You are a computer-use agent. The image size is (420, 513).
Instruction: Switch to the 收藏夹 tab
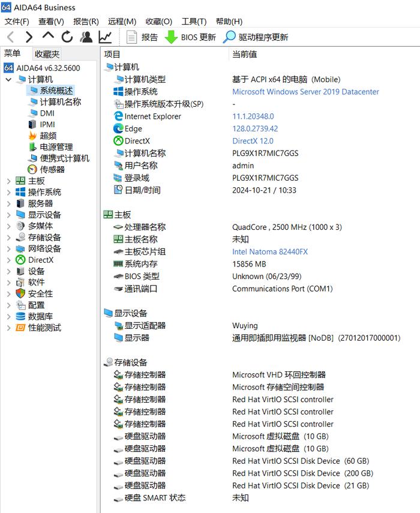pyautogui.click(x=47, y=54)
